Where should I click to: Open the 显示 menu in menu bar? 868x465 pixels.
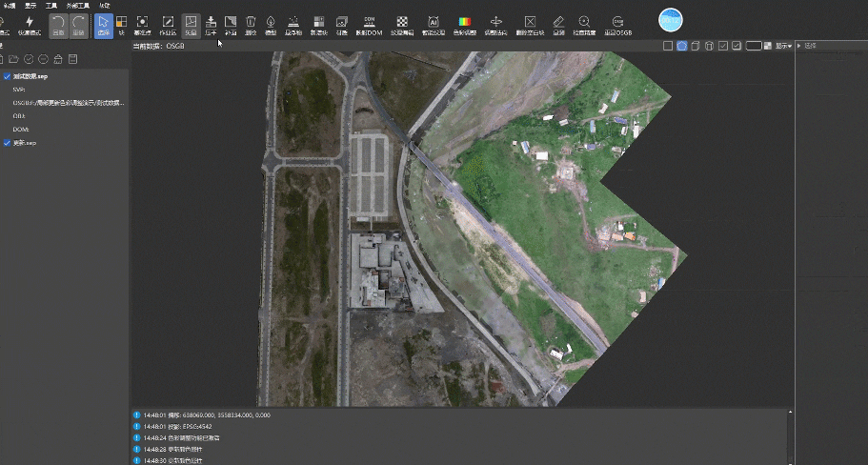tap(30, 5)
